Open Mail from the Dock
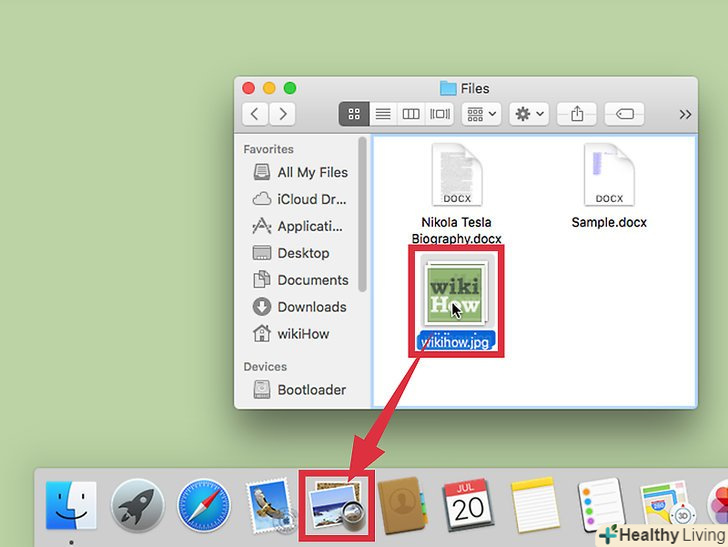 click(270, 506)
